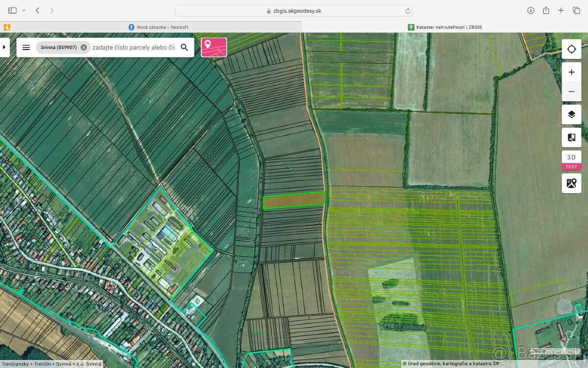588x368 pixels.
Task: Open the pink parcel map marker tool
Action: [x=214, y=47]
